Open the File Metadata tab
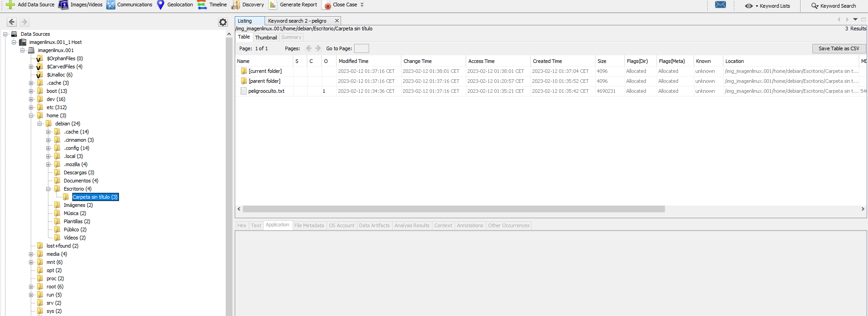 tap(309, 225)
